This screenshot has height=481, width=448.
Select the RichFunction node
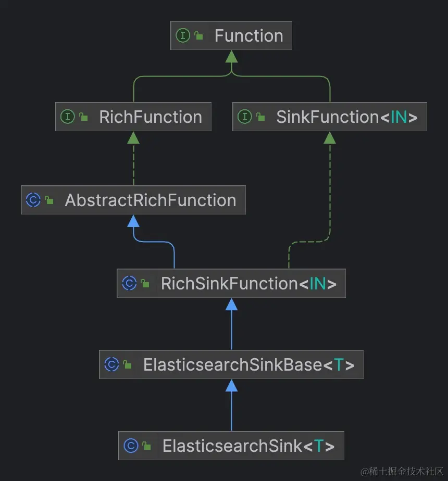[133, 117]
